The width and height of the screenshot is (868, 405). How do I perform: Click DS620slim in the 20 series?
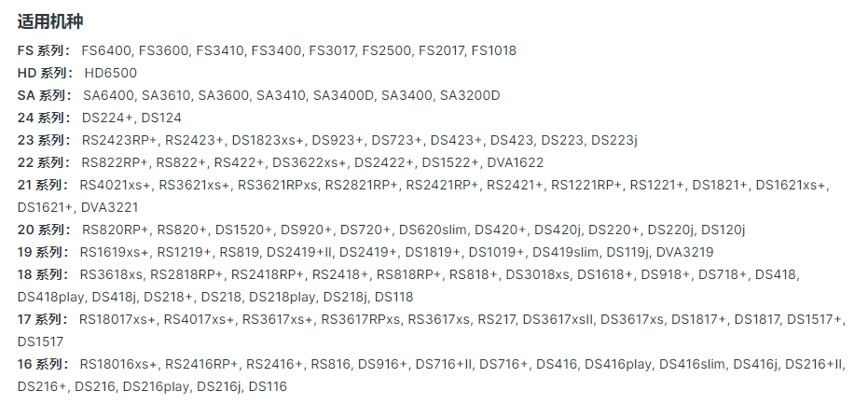[433, 230]
